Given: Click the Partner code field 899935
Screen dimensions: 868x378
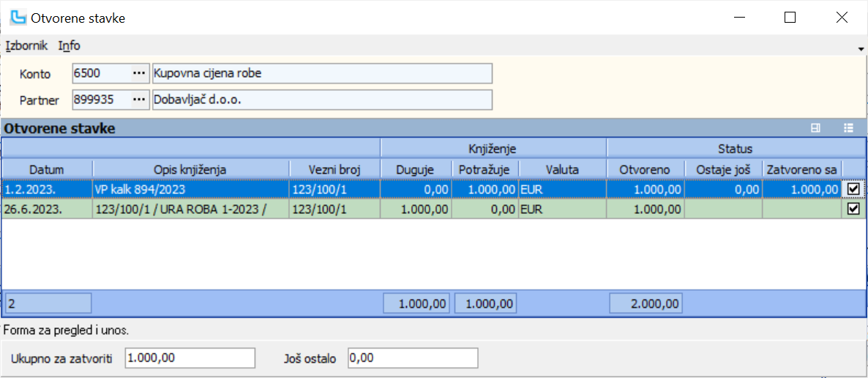Looking at the screenshot, I should [x=100, y=100].
